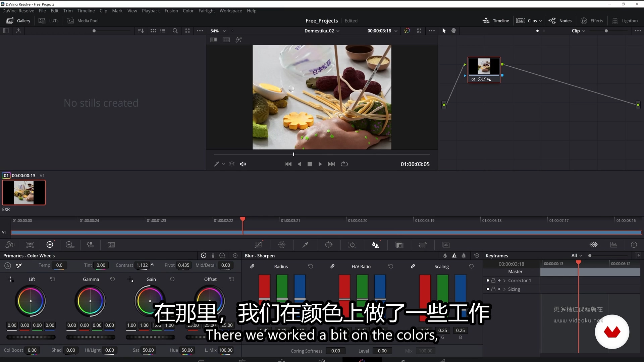The image size is (644, 362).
Task: Select the Qualifier eyedropper palette
Action: (x=305, y=245)
